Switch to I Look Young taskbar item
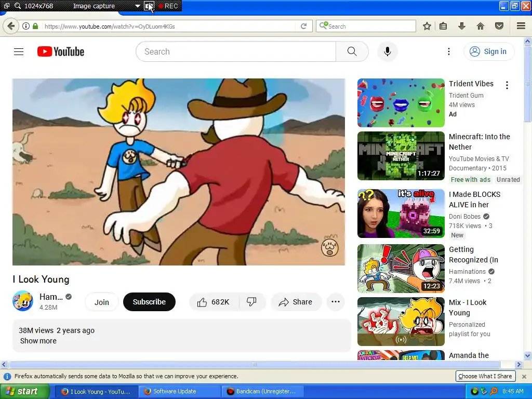This screenshot has height=399, width=532. click(96, 392)
